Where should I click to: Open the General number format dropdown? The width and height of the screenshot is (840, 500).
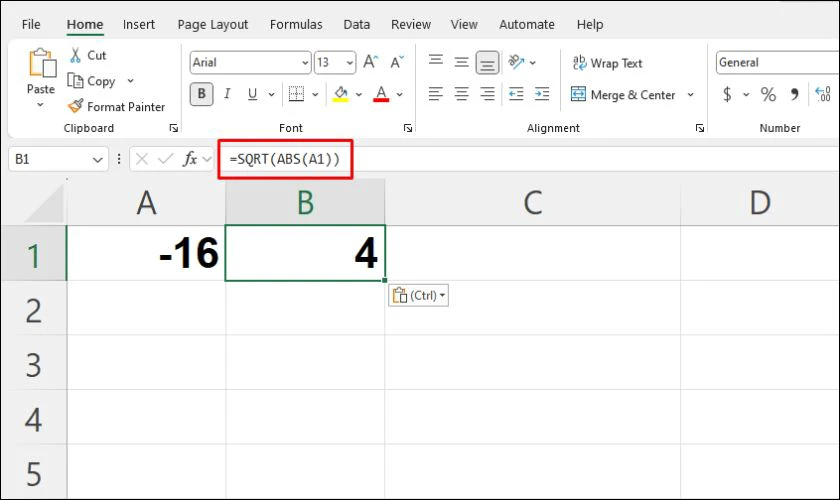777,63
